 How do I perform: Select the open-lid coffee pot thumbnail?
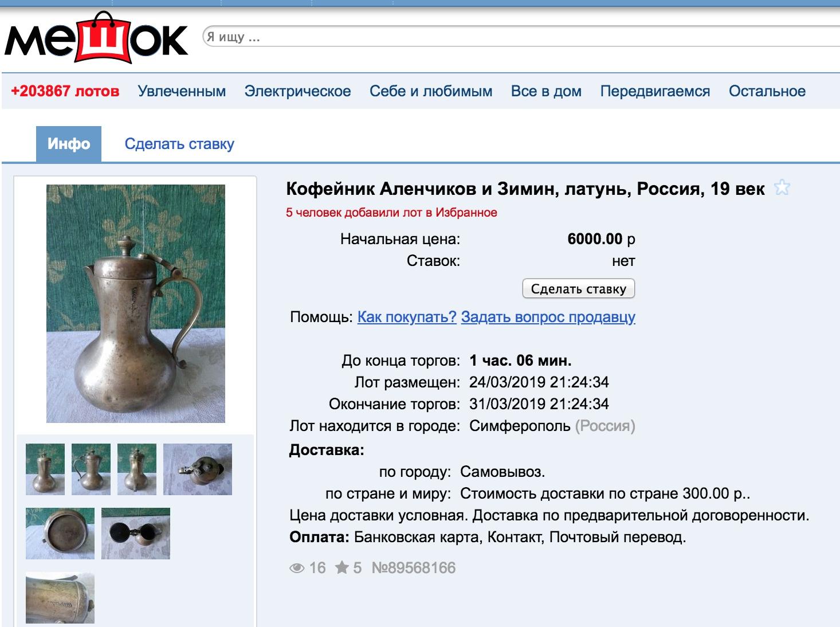pos(136,534)
